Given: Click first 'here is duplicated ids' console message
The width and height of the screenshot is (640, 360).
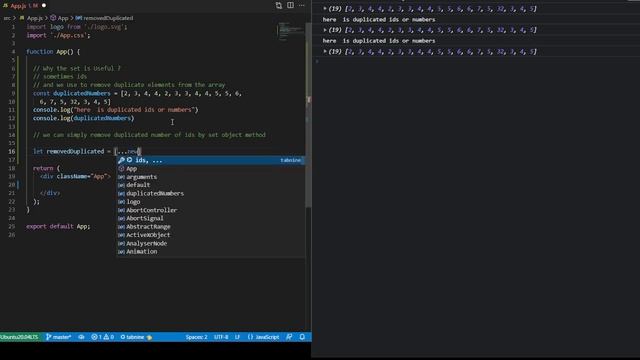Looking at the screenshot, I should pos(379,19).
